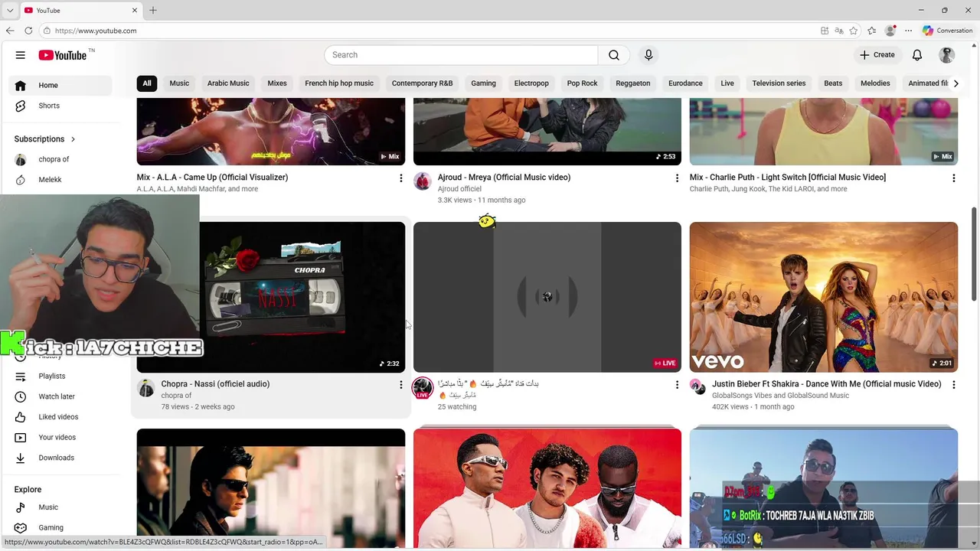Select the Mixes filter chip
This screenshot has width=980, height=551.
pos(277,83)
